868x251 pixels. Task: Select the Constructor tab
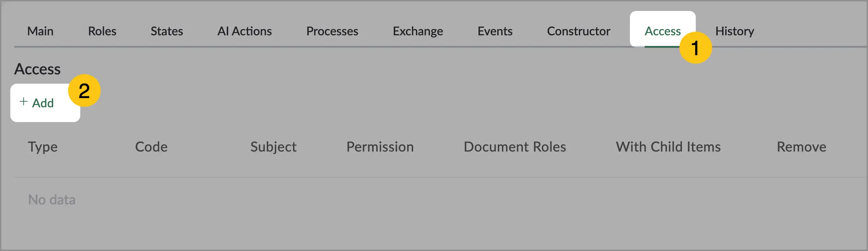[578, 31]
